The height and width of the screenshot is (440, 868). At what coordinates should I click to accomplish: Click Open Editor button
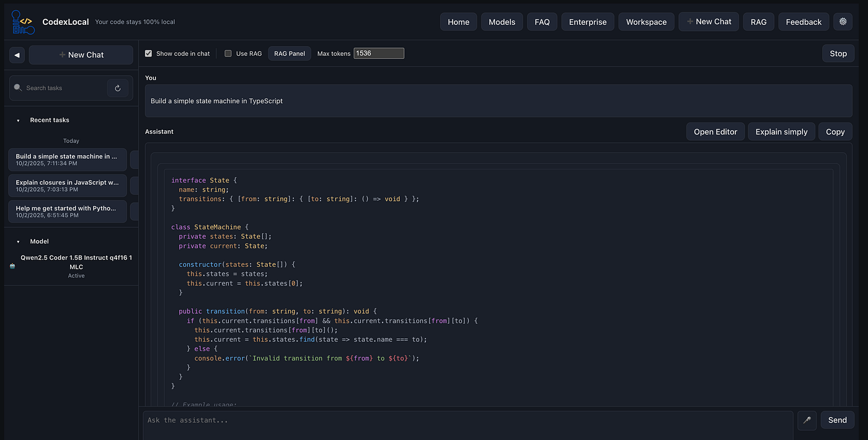[715, 132]
